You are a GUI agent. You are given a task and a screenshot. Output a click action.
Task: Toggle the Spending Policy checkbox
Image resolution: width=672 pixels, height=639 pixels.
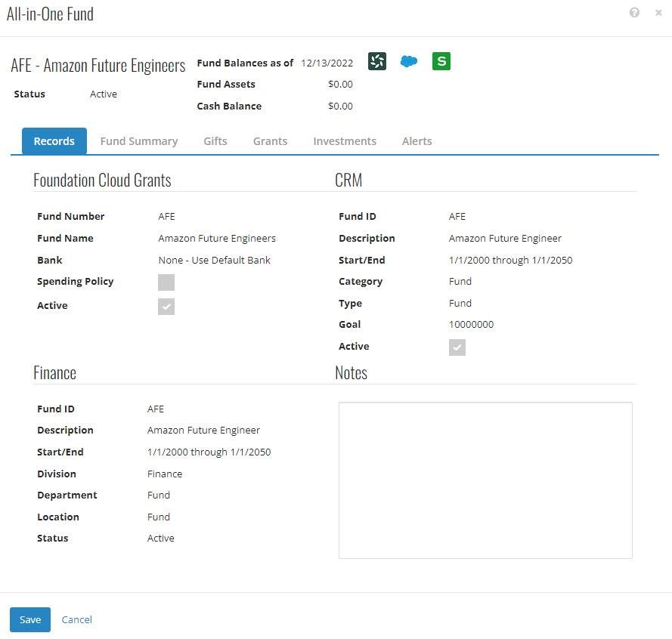pyautogui.click(x=166, y=282)
